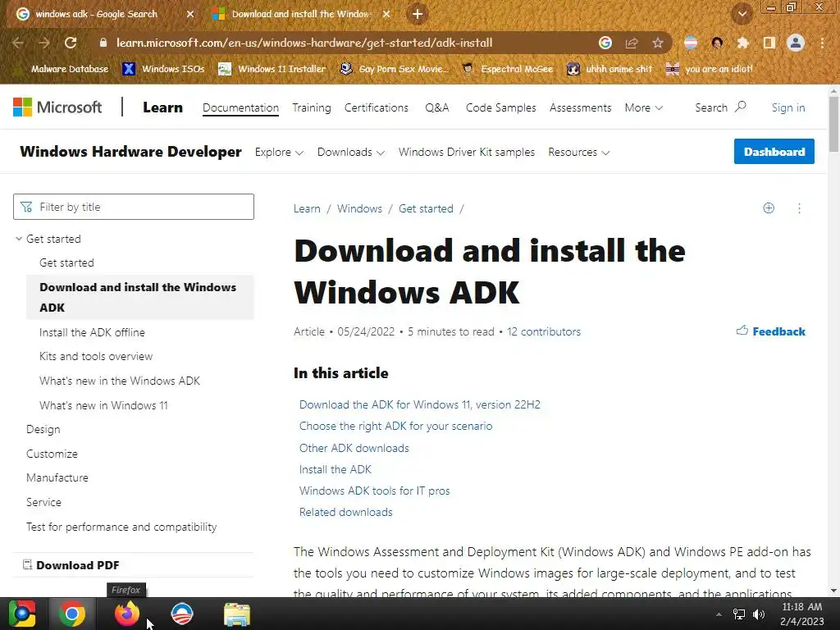The height and width of the screenshot is (630, 840).
Task: Close the Download and install tab
Action: pos(386,15)
